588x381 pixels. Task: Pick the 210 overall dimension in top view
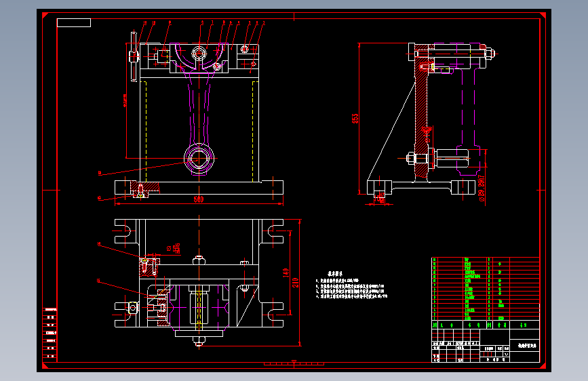click(296, 283)
